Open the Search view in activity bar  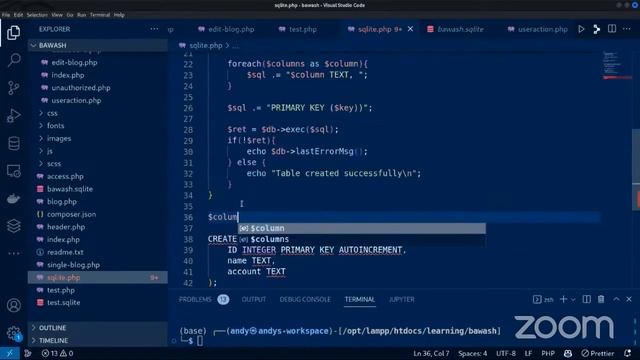point(13,60)
